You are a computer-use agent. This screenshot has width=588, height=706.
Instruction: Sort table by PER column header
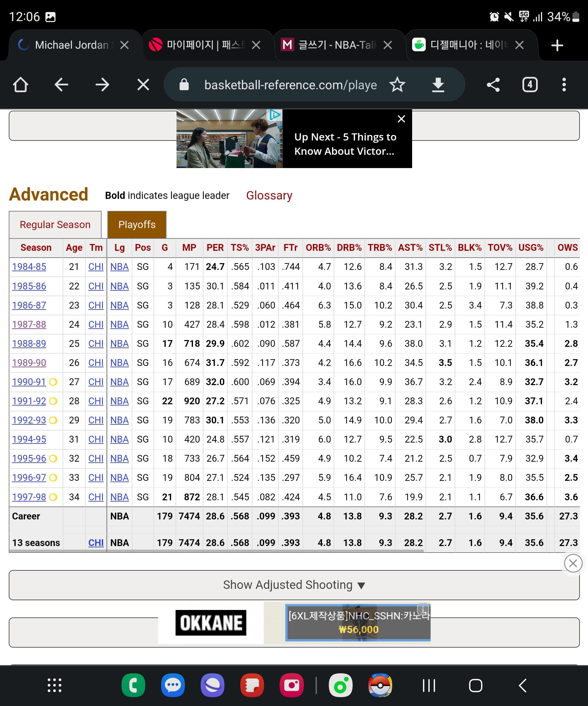(x=215, y=248)
